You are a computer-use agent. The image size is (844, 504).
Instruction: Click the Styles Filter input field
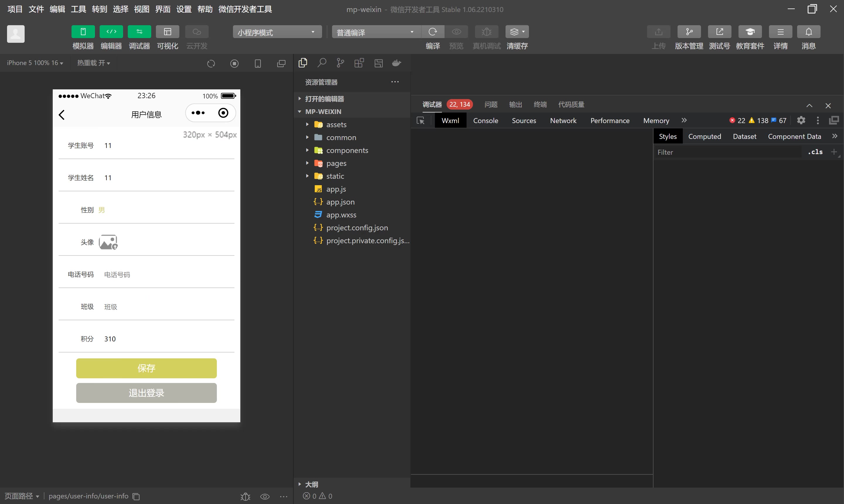pos(727,152)
